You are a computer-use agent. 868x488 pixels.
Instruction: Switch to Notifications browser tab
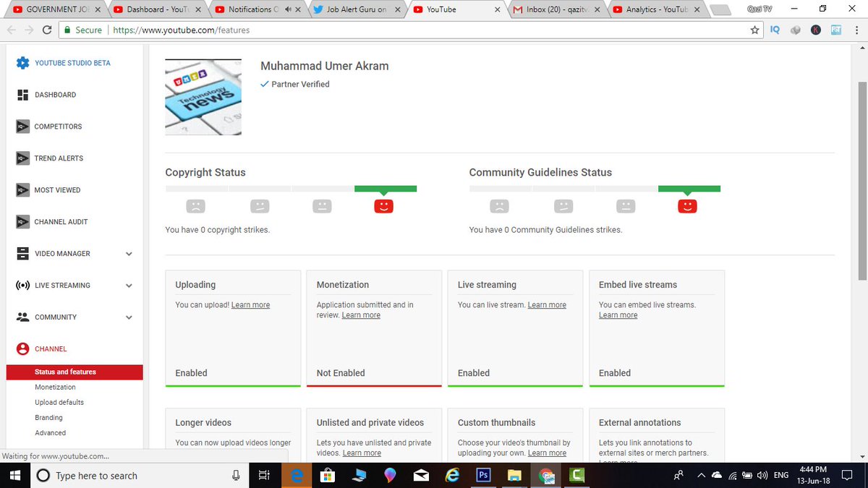pyautogui.click(x=259, y=9)
